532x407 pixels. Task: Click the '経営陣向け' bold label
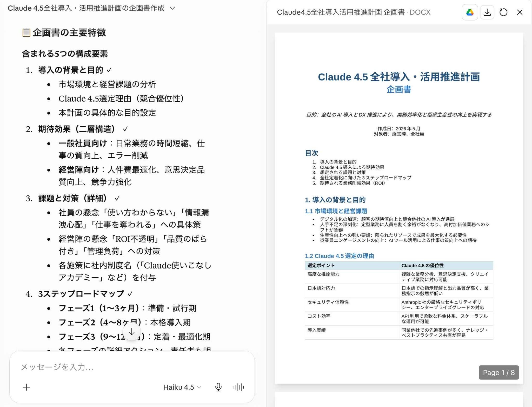pyautogui.click(x=78, y=170)
